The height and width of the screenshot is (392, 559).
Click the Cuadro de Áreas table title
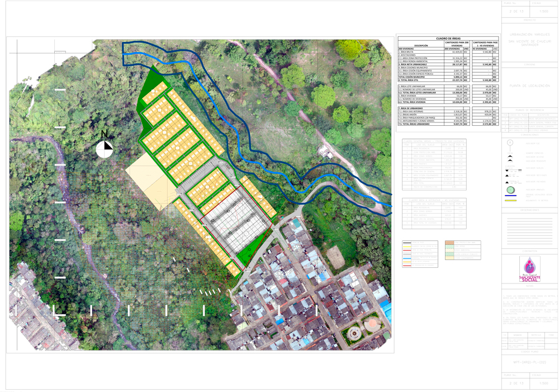(448, 39)
